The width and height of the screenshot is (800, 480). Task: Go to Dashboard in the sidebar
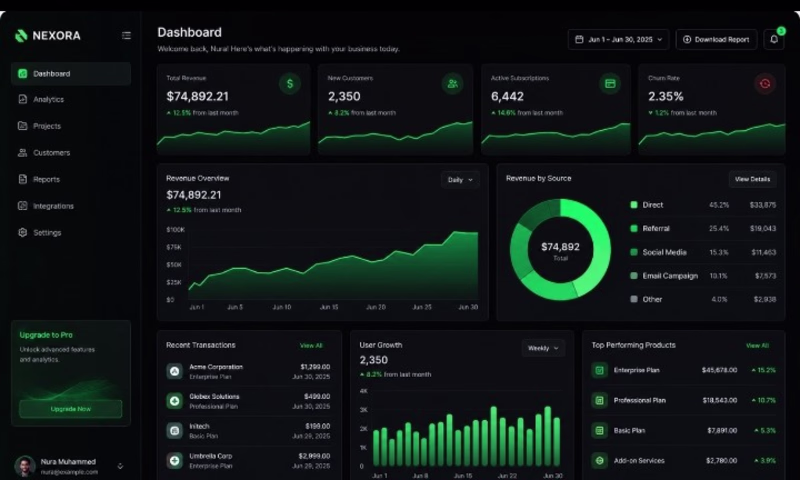[71, 73]
